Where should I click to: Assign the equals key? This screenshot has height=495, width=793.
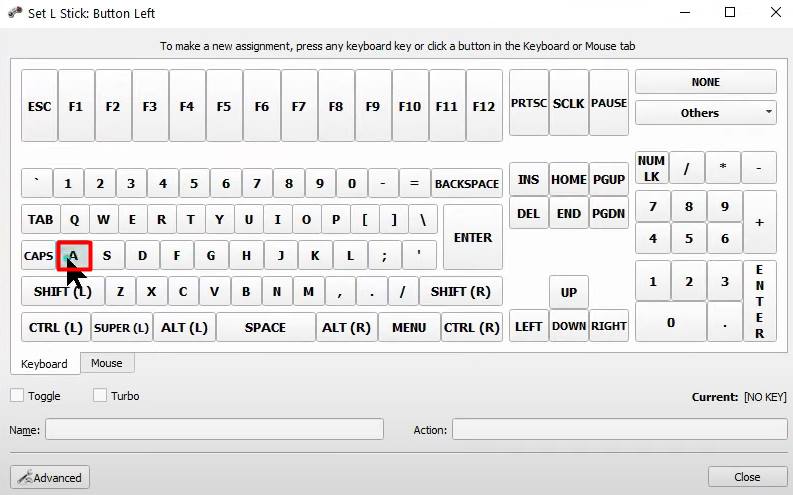click(x=414, y=183)
